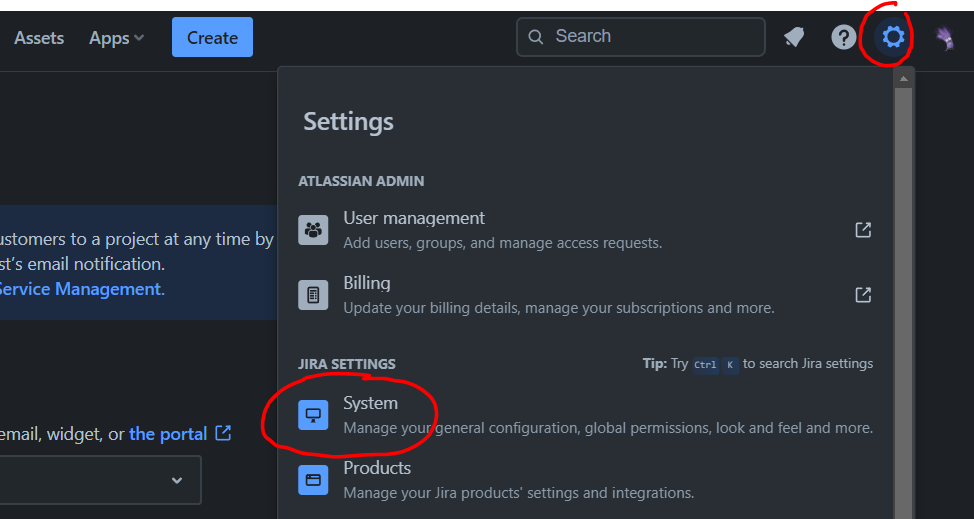This screenshot has width=974, height=519.
Task: Open Products Jira settings
Action: (x=585, y=480)
